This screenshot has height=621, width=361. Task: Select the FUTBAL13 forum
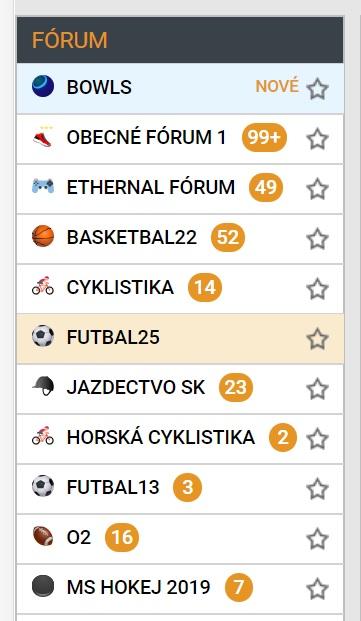coord(180,489)
